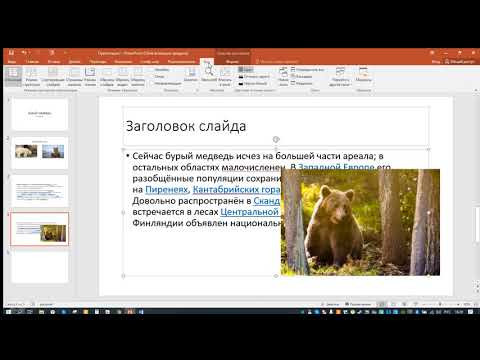480x360 pixels.
Task: Follow the Кантабрийских горах hyperlink
Action: [237, 190]
